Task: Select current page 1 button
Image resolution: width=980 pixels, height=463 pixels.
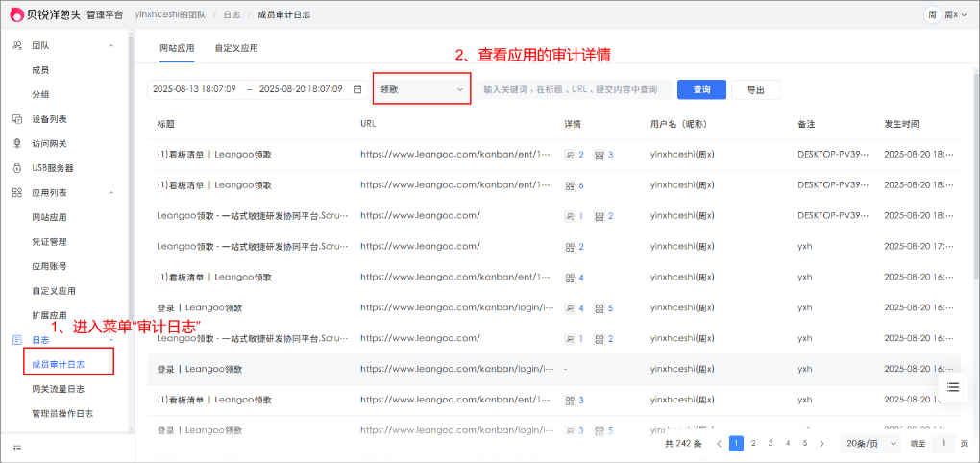Action: [737, 443]
